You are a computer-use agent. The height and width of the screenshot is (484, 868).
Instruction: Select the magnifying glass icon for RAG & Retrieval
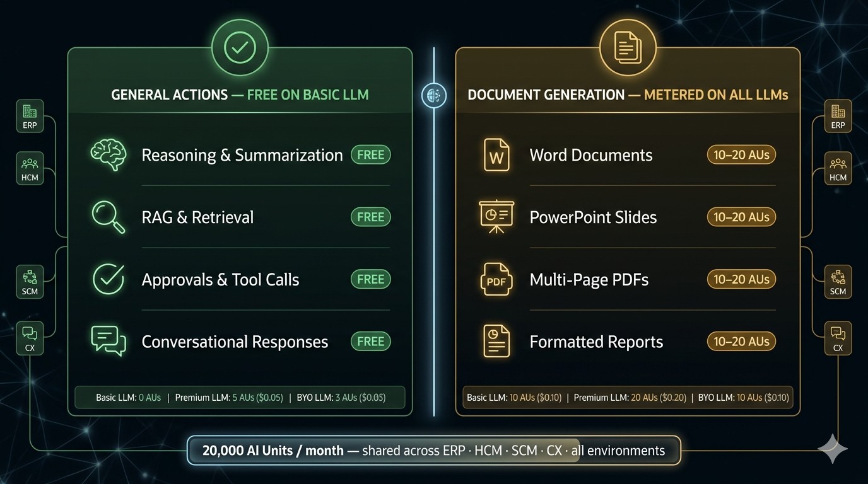coord(108,217)
